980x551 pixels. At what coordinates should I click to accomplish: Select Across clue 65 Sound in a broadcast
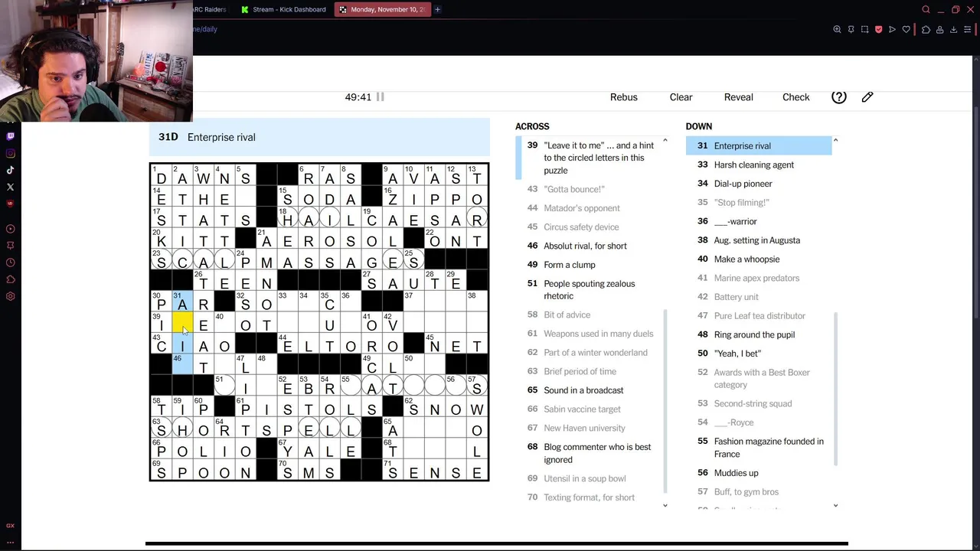pyautogui.click(x=589, y=390)
